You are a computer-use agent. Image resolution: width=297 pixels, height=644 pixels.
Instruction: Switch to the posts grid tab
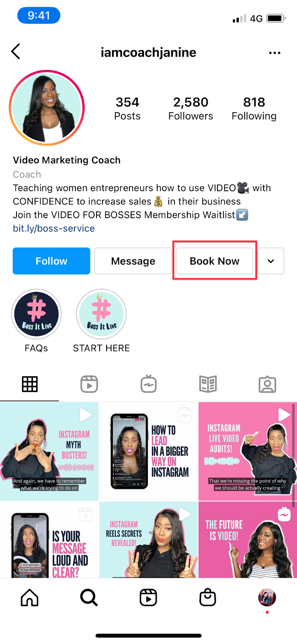point(30,384)
